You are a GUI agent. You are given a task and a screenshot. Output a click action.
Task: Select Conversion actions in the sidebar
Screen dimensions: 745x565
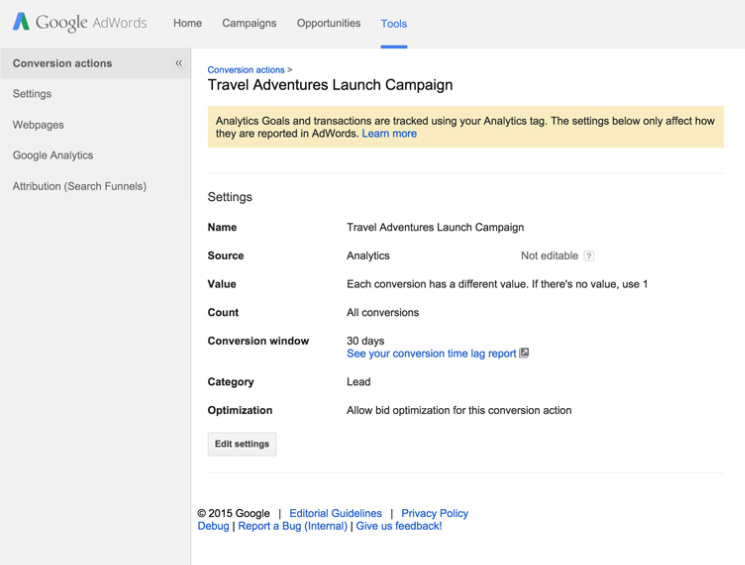[x=96, y=63]
